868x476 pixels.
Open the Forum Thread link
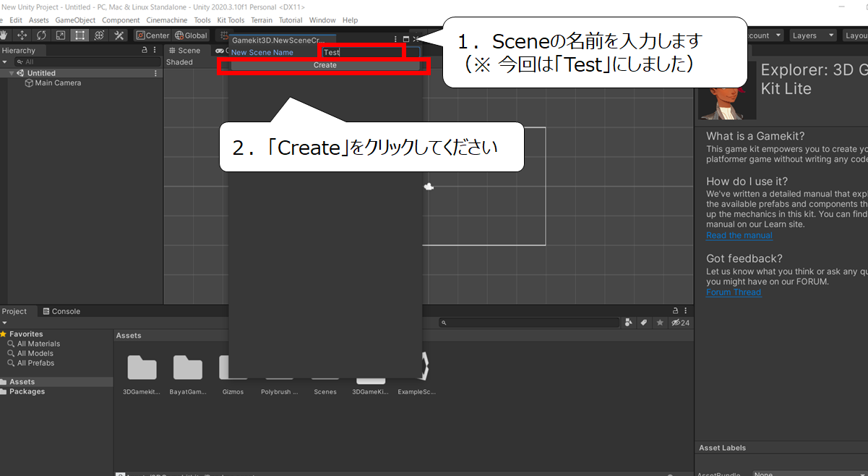click(x=734, y=292)
